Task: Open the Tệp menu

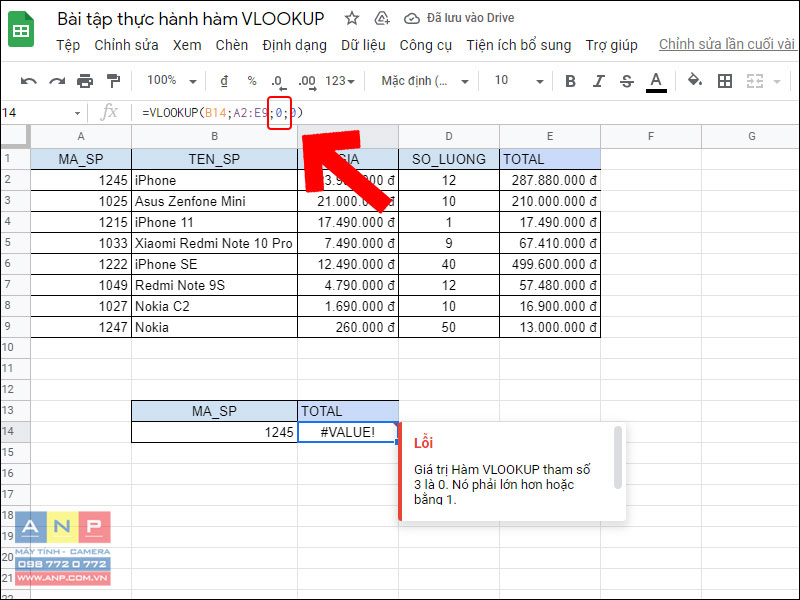Action: [x=68, y=45]
